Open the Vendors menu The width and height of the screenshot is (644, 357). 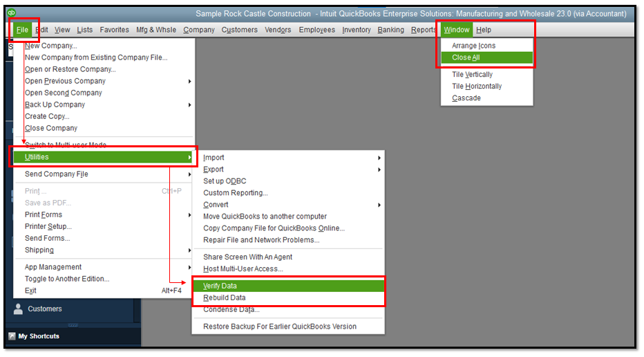278,30
